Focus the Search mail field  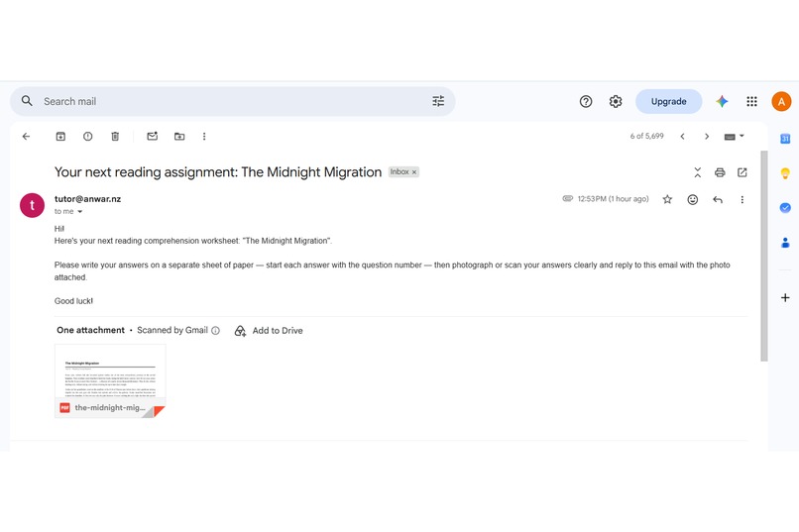[x=232, y=101]
